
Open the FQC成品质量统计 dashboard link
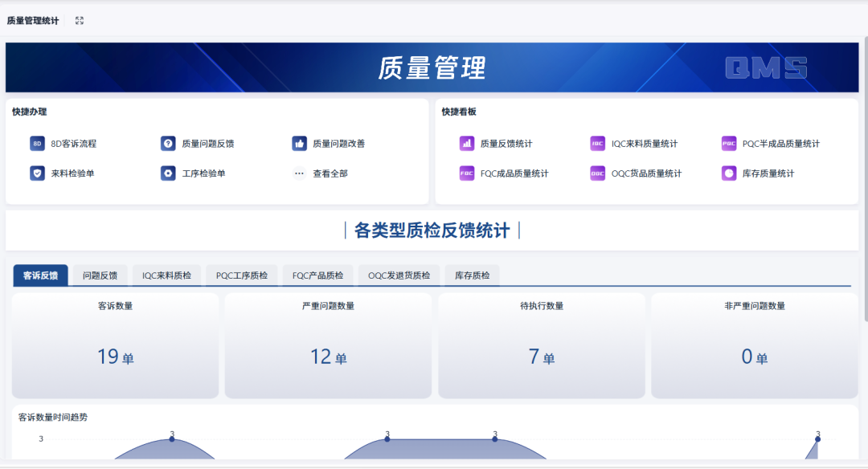point(514,173)
